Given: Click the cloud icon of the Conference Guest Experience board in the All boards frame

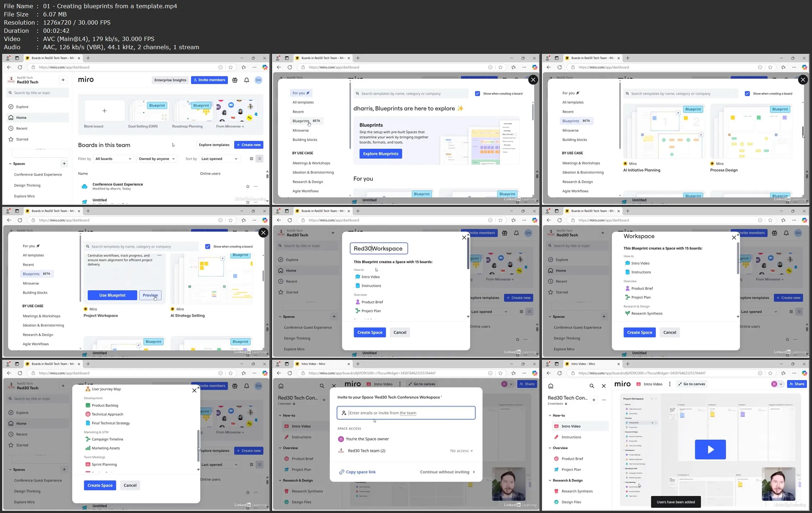Looking at the screenshot, I should tap(84, 186).
